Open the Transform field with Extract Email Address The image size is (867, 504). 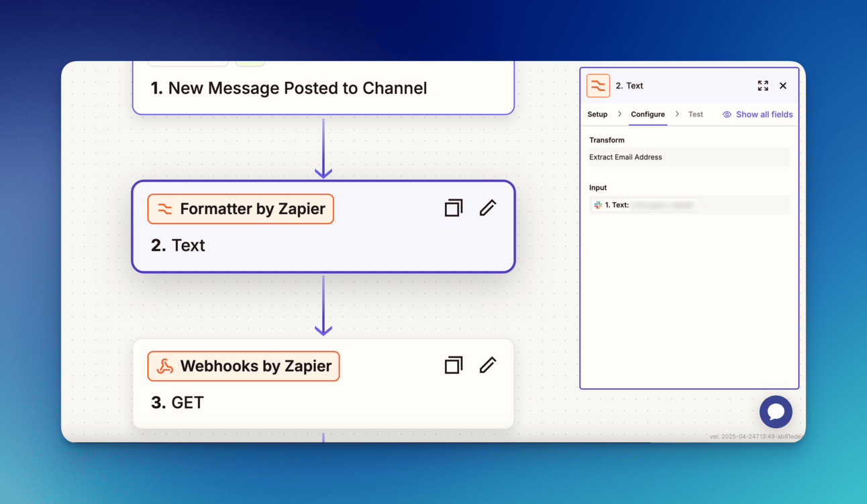[x=689, y=157]
